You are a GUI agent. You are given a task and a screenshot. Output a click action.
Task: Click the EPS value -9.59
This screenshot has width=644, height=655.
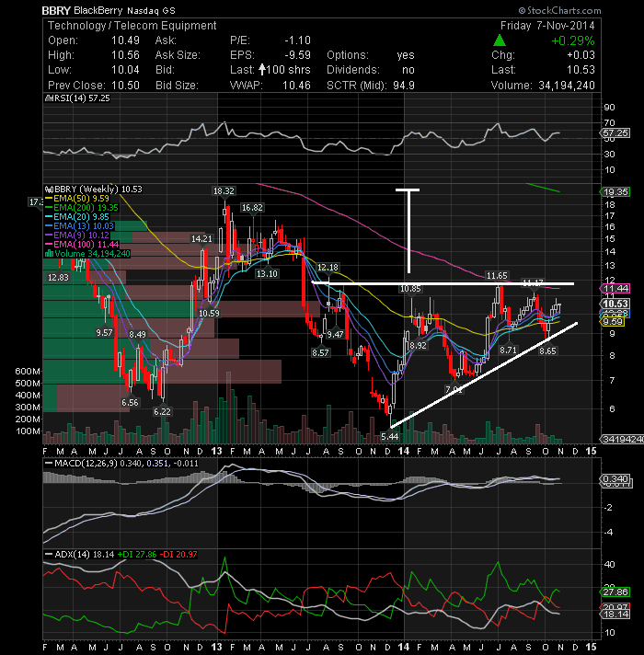click(x=297, y=54)
